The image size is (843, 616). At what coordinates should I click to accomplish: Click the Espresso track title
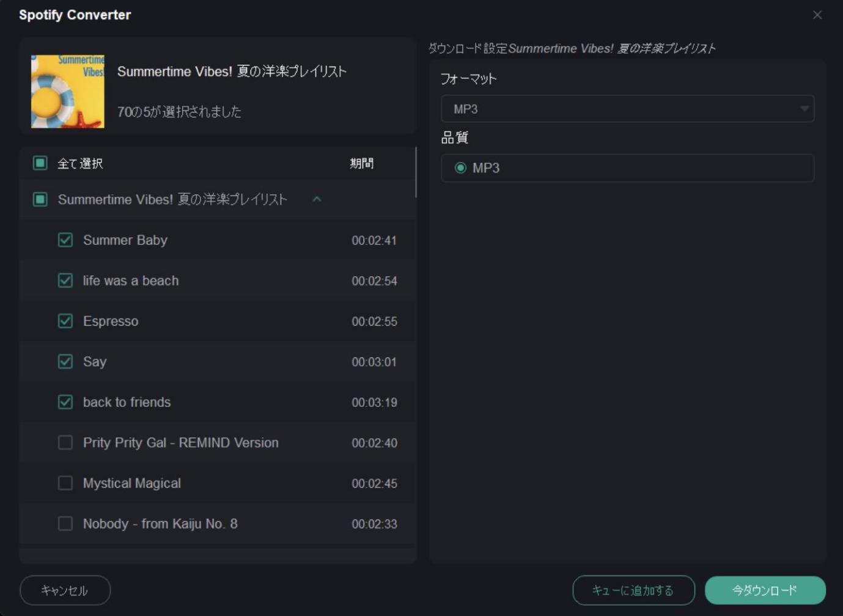pyautogui.click(x=111, y=321)
